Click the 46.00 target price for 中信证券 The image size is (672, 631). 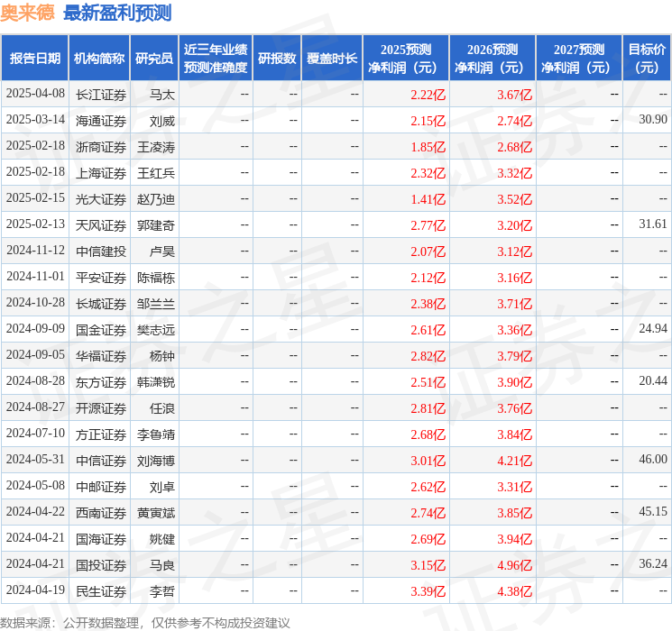pyautogui.click(x=652, y=460)
